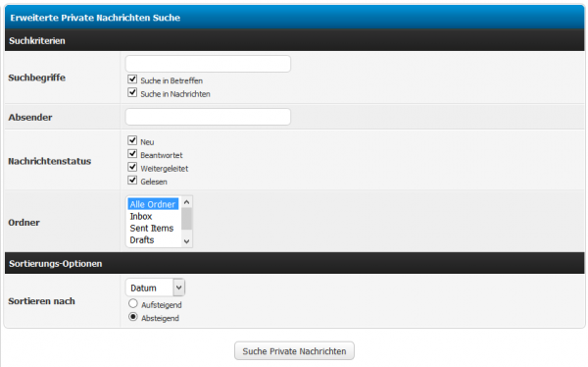This screenshot has width=588, height=367.
Task: Click the Datum dropdown arrow button
Action: tap(179, 288)
